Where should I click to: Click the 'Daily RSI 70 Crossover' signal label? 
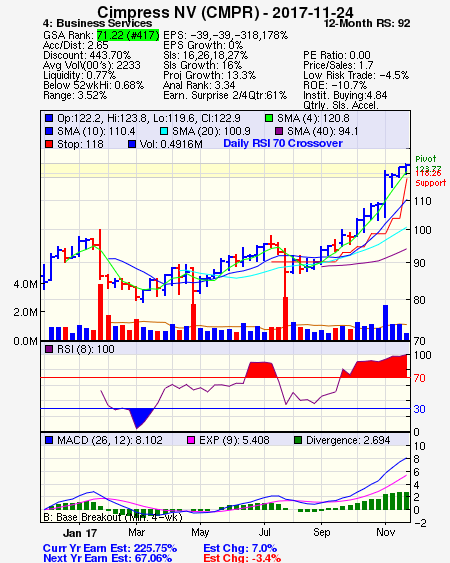point(283,143)
